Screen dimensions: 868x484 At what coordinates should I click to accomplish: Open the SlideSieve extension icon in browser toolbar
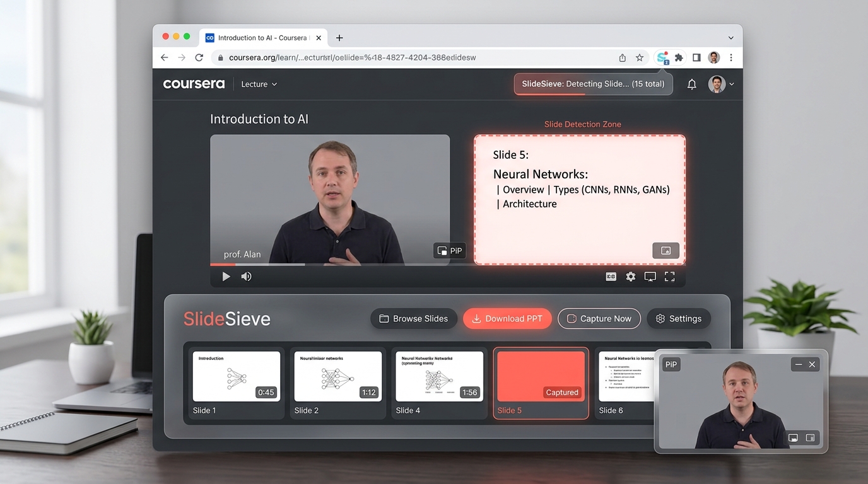(x=662, y=57)
